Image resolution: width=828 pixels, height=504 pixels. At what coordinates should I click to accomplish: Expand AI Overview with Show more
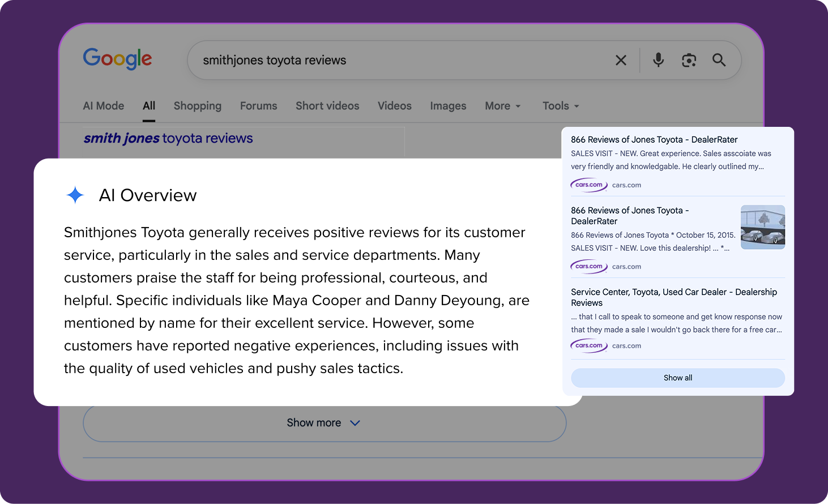[x=324, y=423]
